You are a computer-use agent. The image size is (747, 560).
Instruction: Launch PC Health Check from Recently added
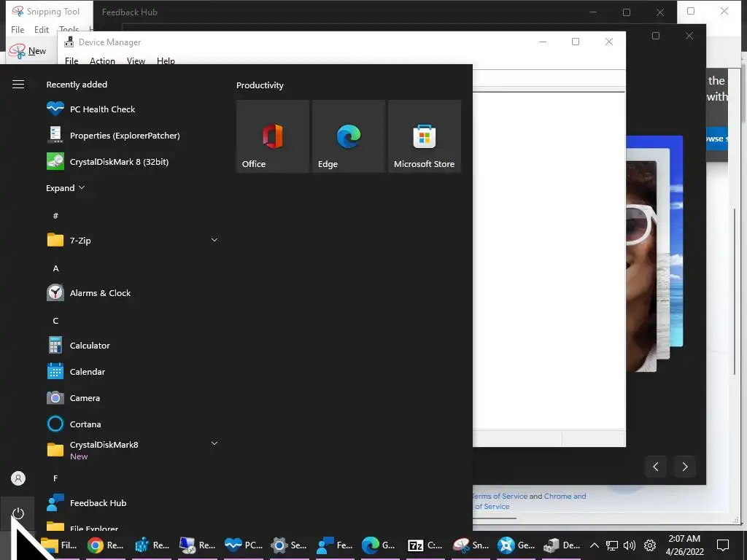coord(133,109)
